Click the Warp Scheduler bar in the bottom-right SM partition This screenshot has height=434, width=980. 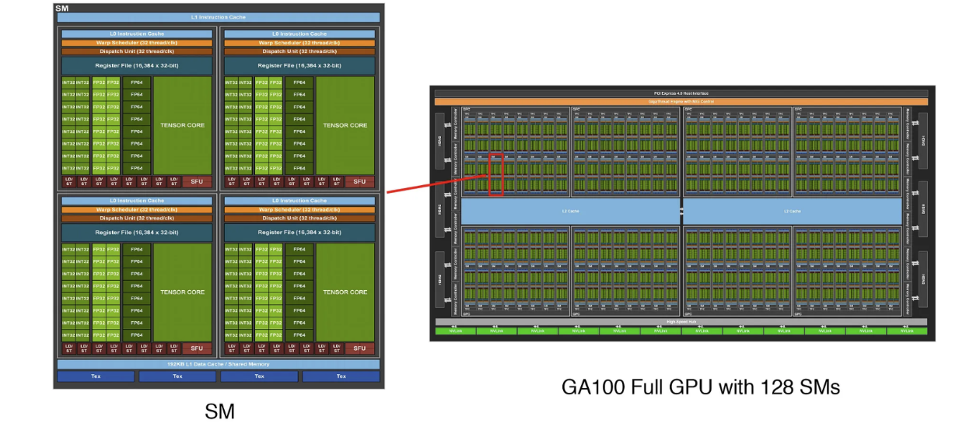299,209
